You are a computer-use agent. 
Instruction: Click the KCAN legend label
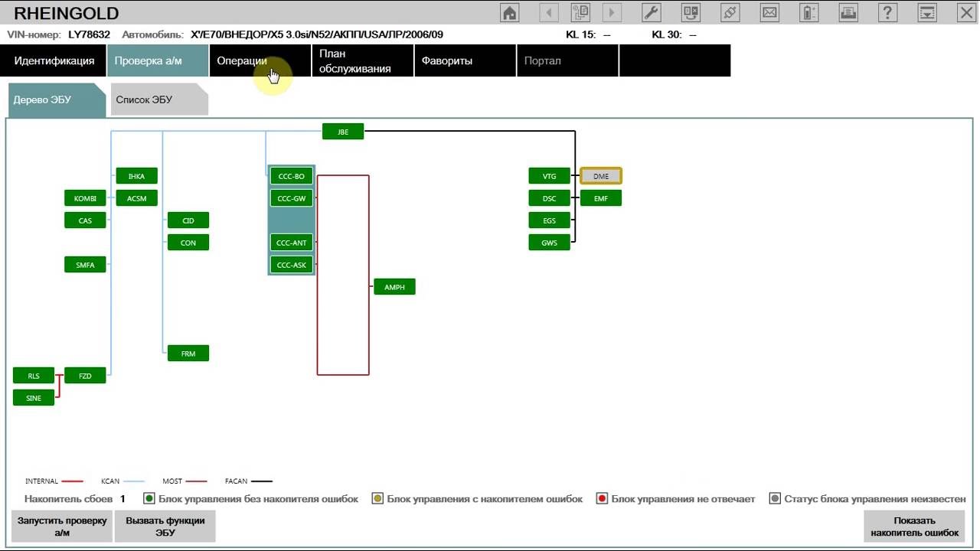[110, 481]
